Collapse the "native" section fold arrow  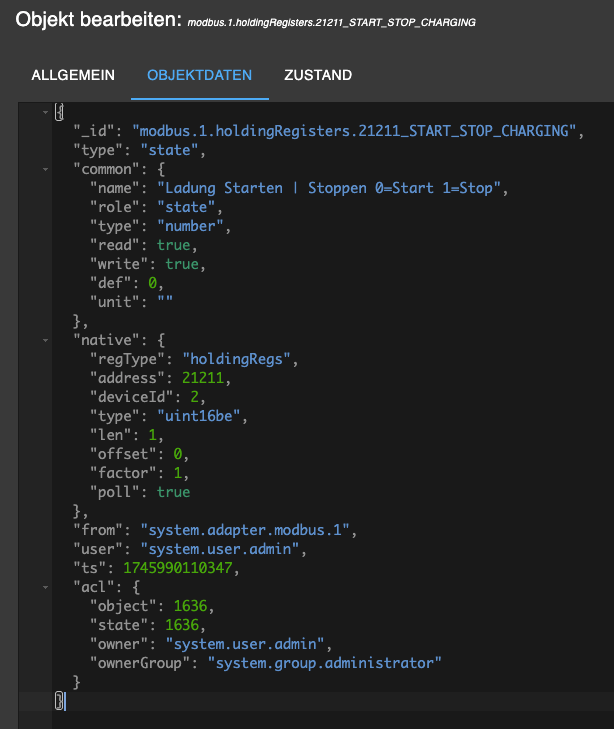coord(46,340)
